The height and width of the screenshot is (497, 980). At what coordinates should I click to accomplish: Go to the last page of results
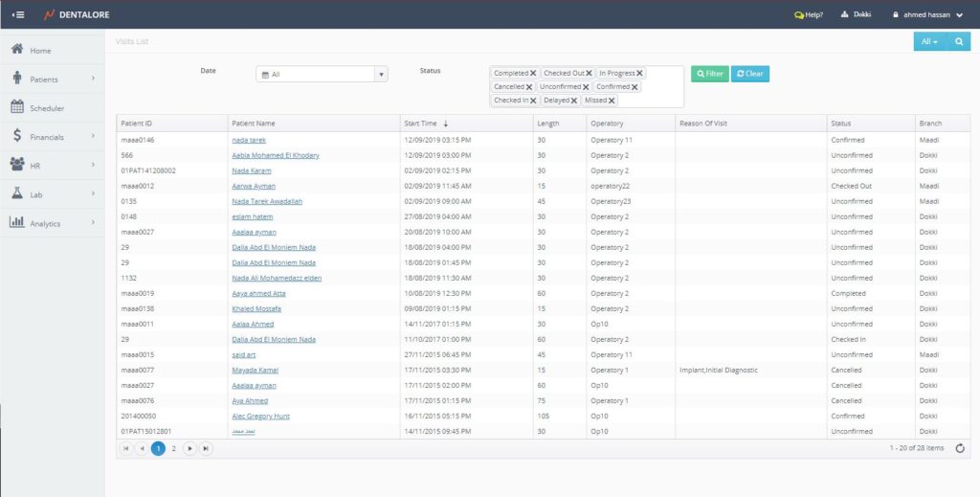tap(206, 448)
